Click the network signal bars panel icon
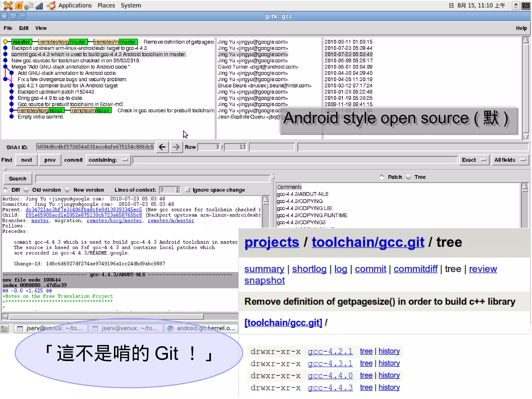 click(x=39, y=6)
